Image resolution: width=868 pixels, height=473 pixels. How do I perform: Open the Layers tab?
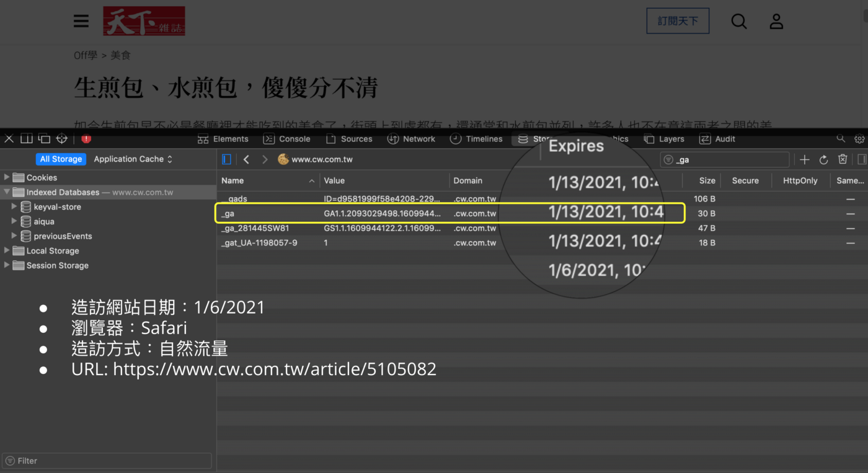(x=664, y=139)
